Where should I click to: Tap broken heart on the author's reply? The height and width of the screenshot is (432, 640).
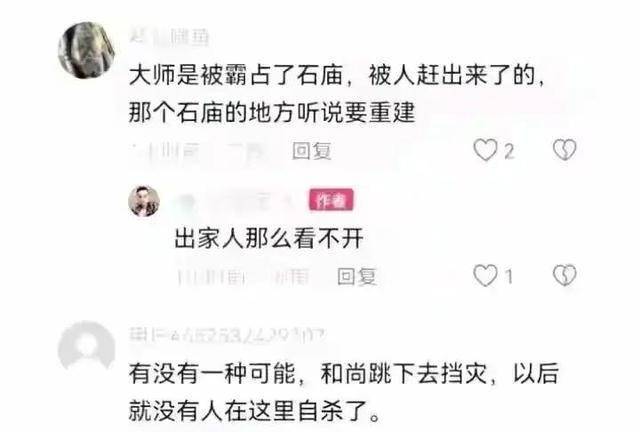[x=564, y=276]
